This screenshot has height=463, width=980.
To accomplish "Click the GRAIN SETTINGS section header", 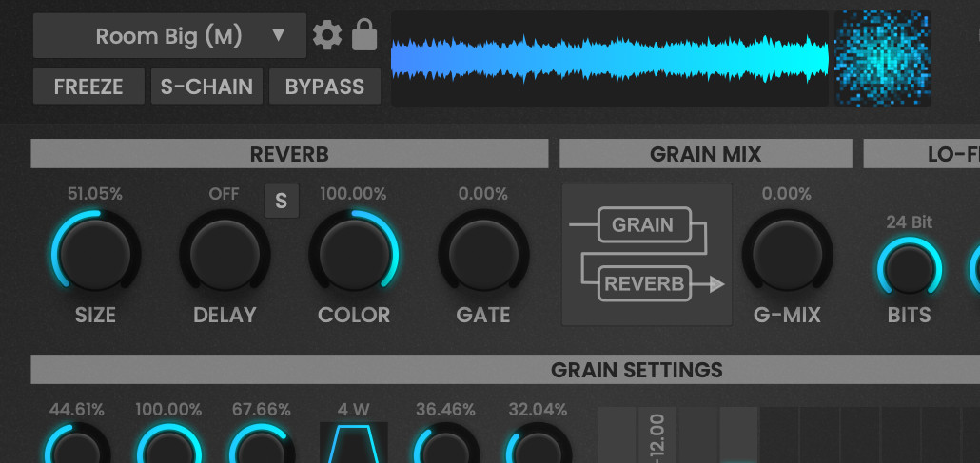I will point(637,370).
